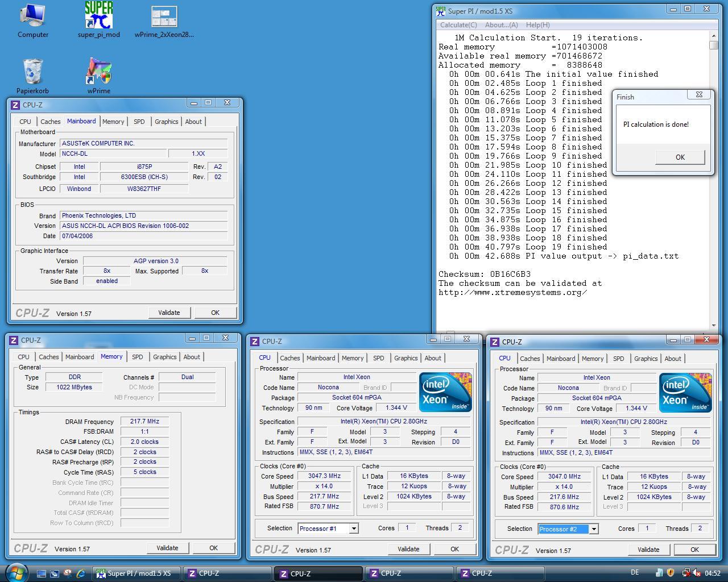
Task: Click the Manufacturer ASUSTeK COMPUTER INC. field
Action: click(x=144, y=144)
